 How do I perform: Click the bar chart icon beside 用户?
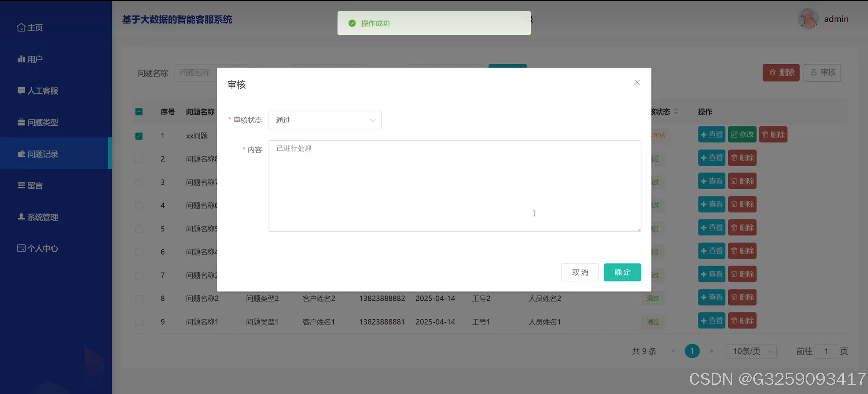pyautogui.click(x=21, y=59)
